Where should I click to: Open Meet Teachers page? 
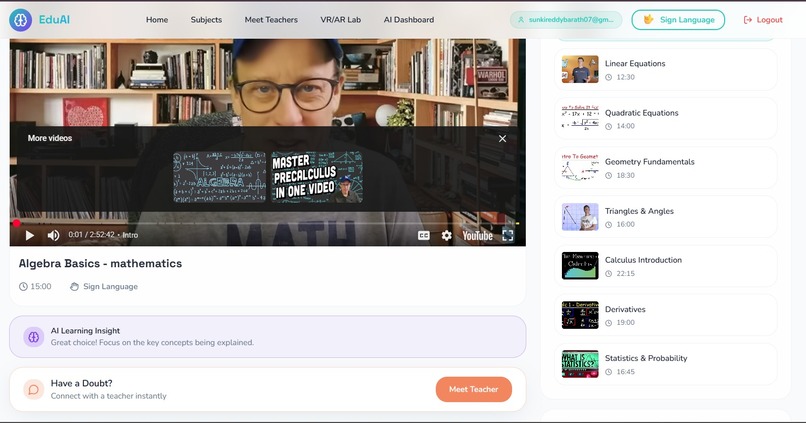[x=271, y=20]
